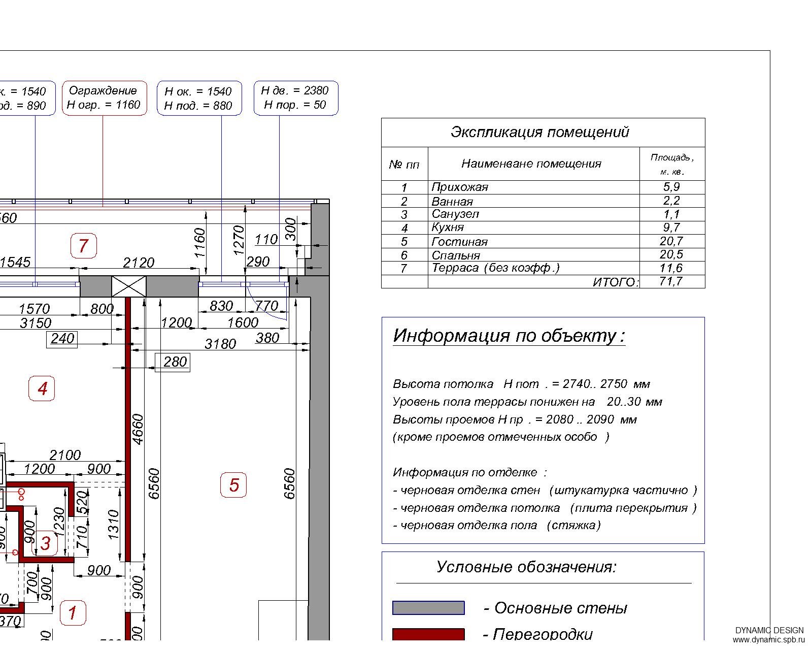Image resolution: width=812 pixels, height=650 pixels.
Task: Click the 'Высота потолка' ceiling height line
Action: coord(521,384)
